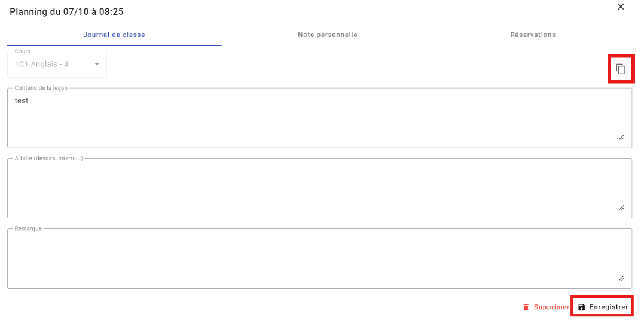The width and height of the screenshot is (644, 320).
Task: Click the resize grip of Contenu de la leçon
Action: coord(621,138)
